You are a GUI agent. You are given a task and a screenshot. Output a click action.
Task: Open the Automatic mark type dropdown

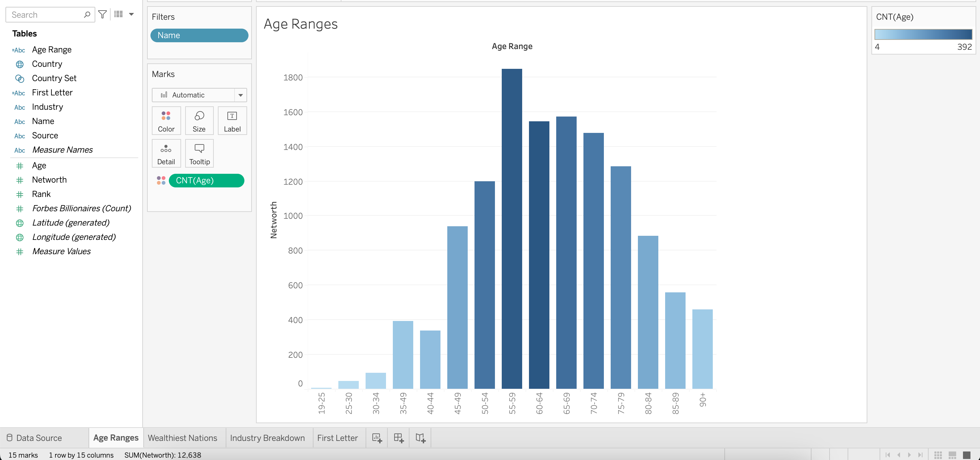click(x=199, y=95)
